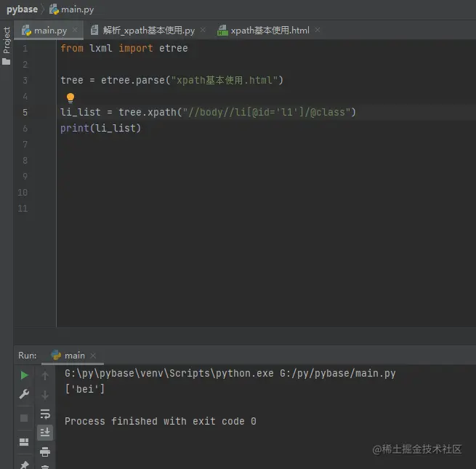
Task: Toggle soft-wrap in the console
Action: 45,414
